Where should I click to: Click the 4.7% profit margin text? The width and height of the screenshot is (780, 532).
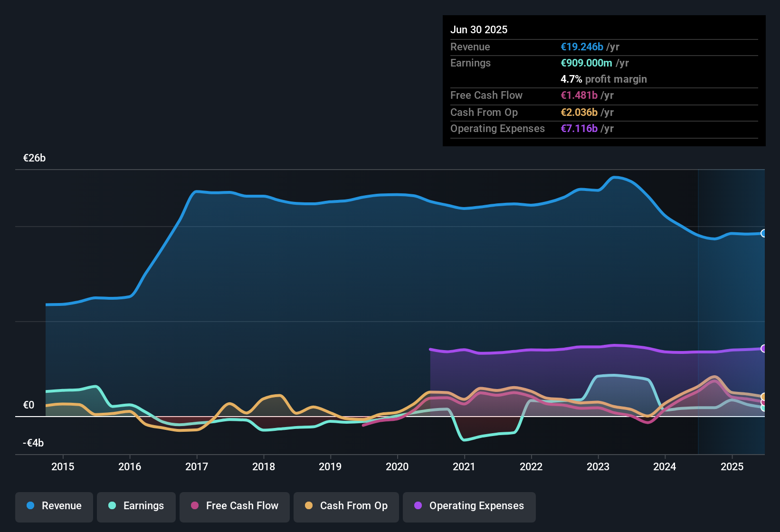pos(604,79)
